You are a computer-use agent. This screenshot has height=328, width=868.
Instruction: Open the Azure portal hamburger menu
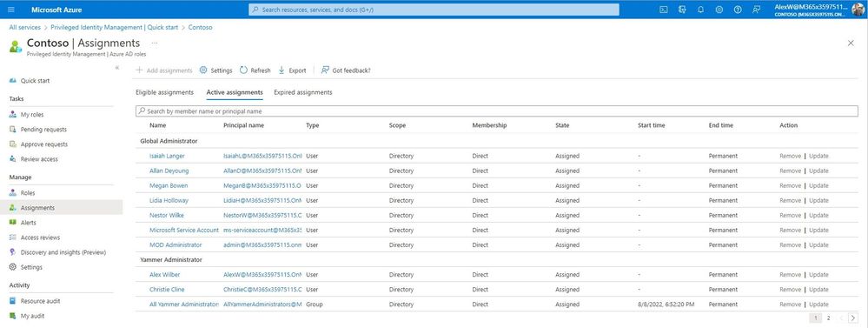point(11,10)
